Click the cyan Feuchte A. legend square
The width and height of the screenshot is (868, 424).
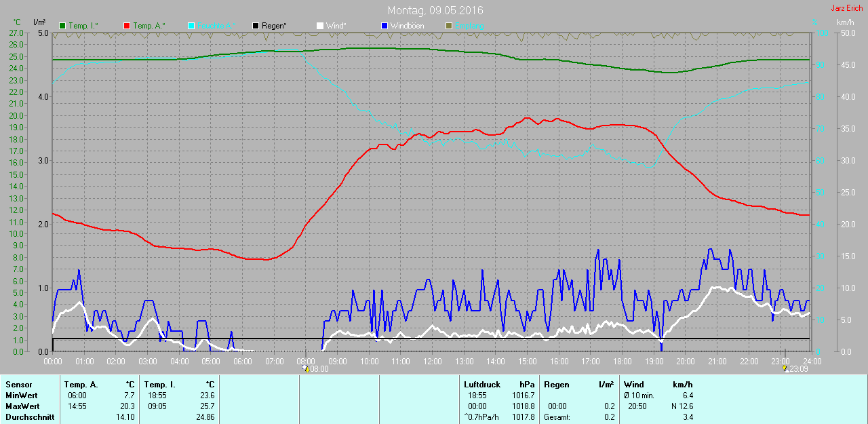pyautogui.click(x=191, y=26)
